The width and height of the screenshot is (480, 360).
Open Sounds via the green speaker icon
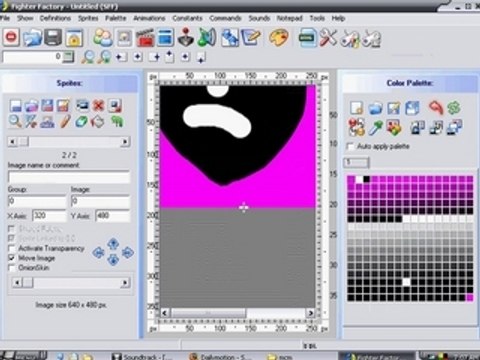[x=207, y=37]
